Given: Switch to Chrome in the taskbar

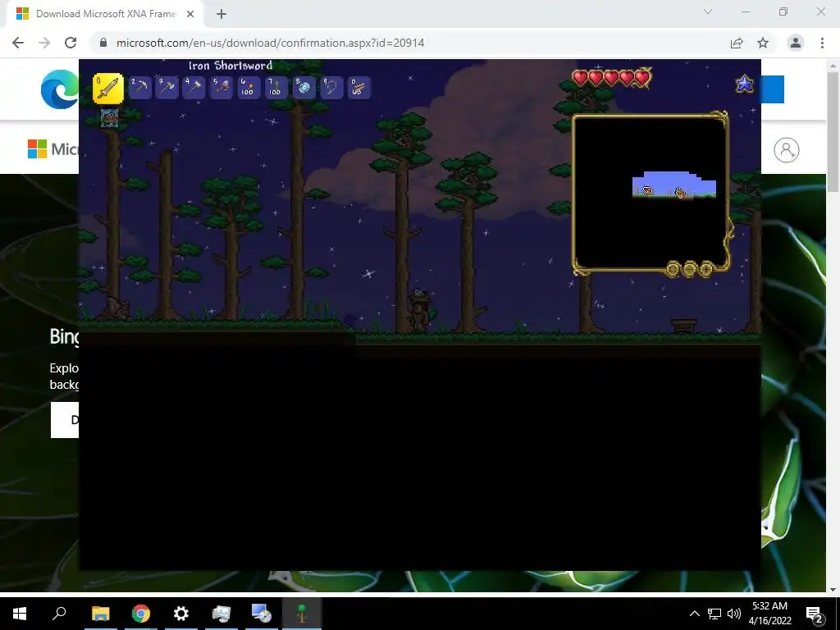Looking at the screenshot, I should [141, 614].
